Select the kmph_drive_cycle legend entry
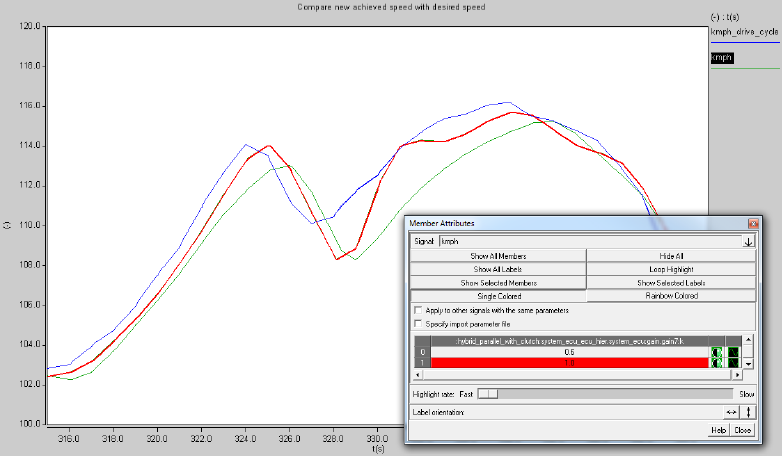Viewport: 782px width, 457px height. click(744, 32)
